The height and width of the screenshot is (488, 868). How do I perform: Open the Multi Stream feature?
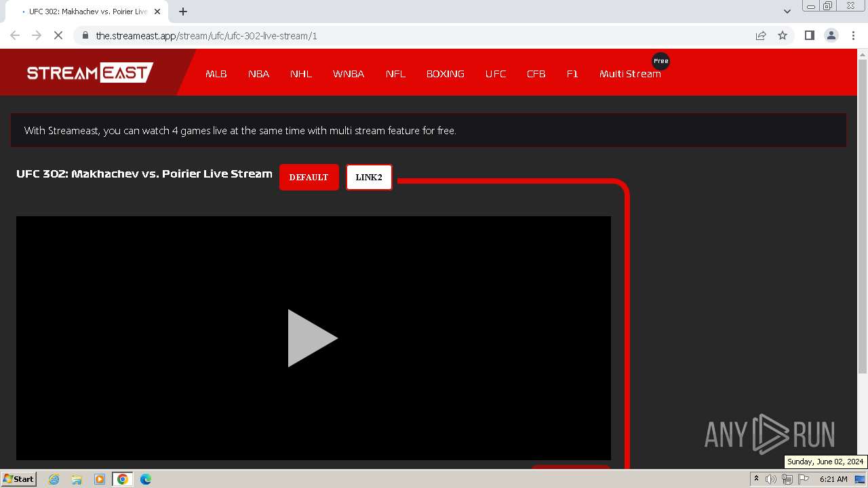(630, 74)
